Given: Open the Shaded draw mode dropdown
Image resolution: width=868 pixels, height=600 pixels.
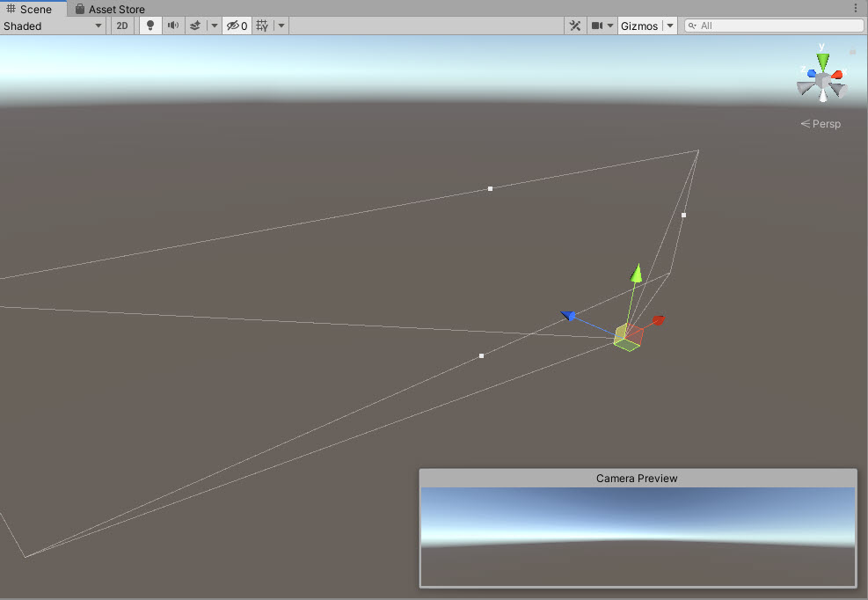Looking at the screenshot, I should coord(53,26).
